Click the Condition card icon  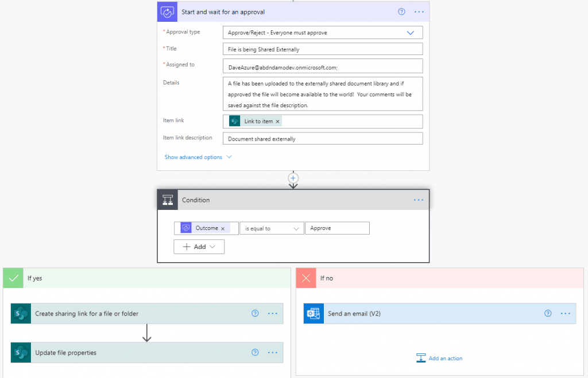click(168, 200)
